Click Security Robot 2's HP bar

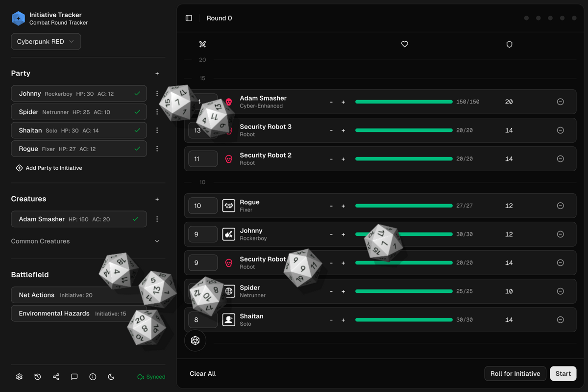[x=404, y=159]
